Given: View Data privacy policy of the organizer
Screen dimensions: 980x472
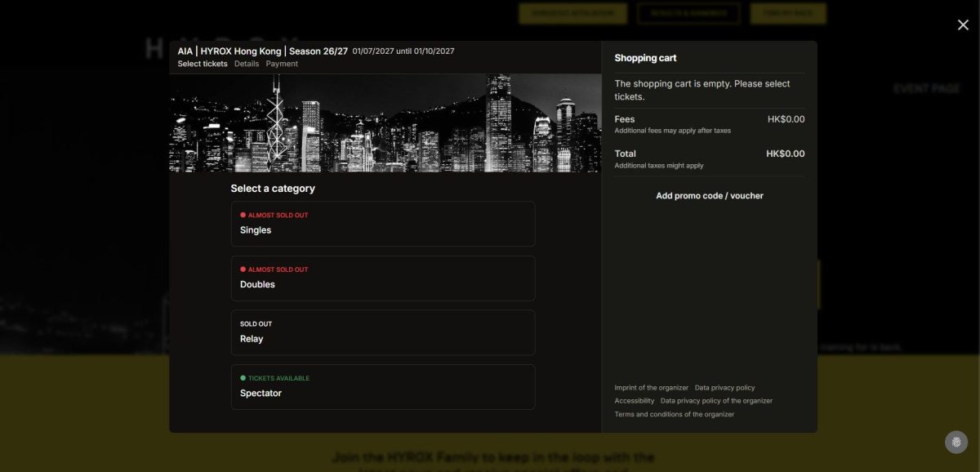Looking at the screenshot, I should pyautogui.click(x=716, y=401).
